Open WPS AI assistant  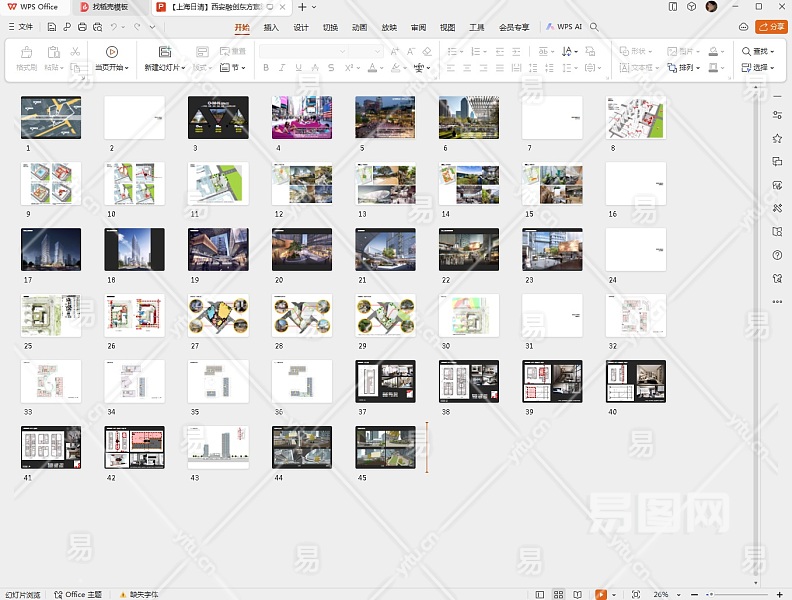pyautogui.click(x=564, y=27)
